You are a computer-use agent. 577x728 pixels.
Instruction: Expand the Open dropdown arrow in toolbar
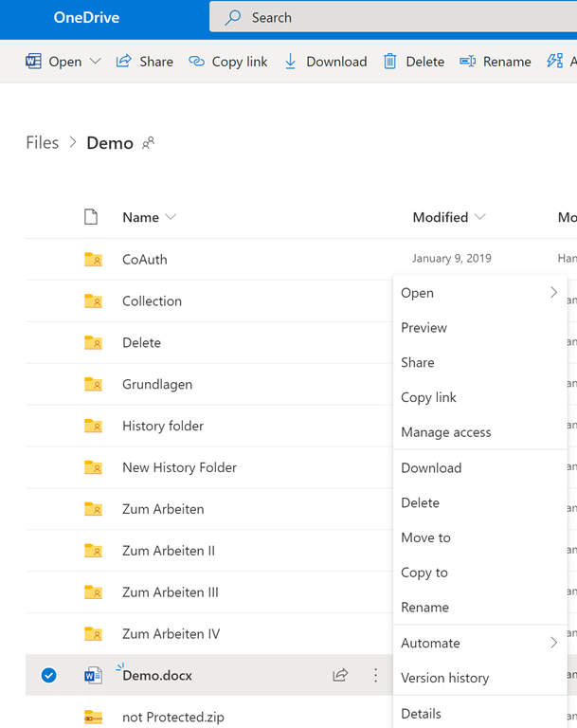95,62
